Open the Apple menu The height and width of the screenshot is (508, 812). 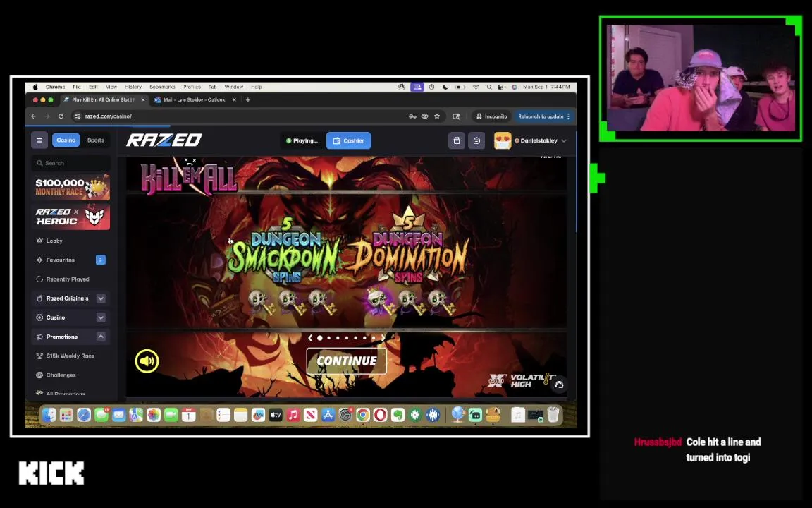point(35,87)
